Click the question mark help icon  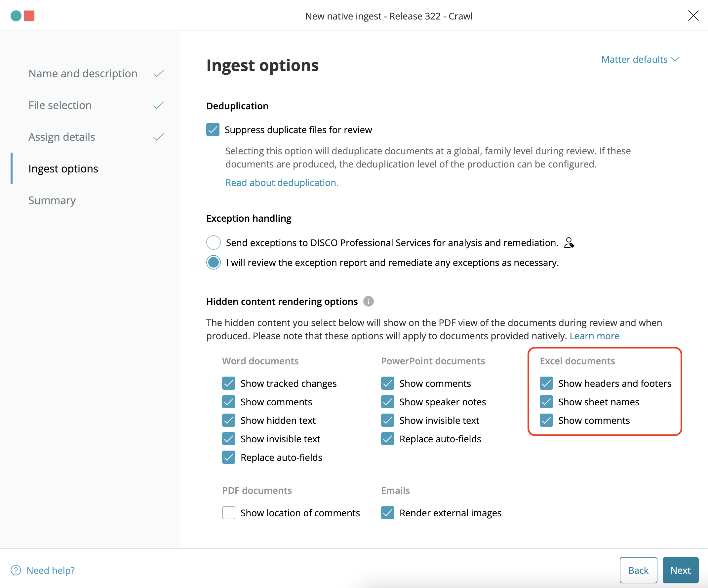[16, 570]
